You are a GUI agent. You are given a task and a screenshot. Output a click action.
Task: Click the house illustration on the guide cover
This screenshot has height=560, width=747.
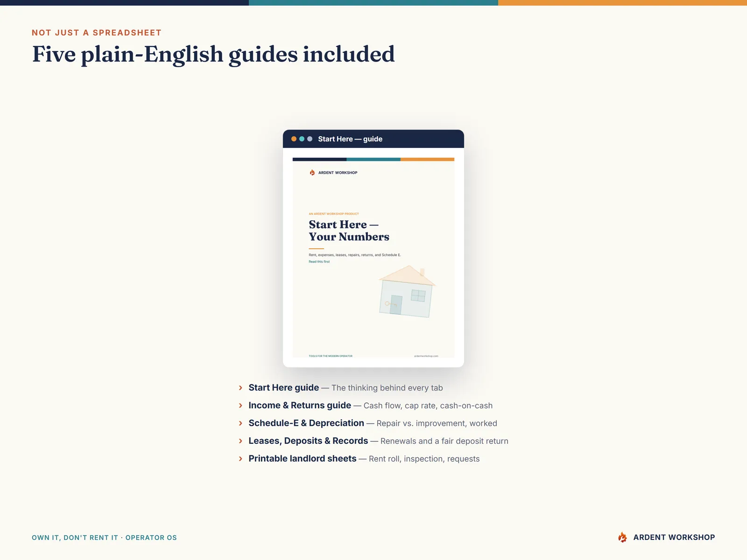point(407,292)
